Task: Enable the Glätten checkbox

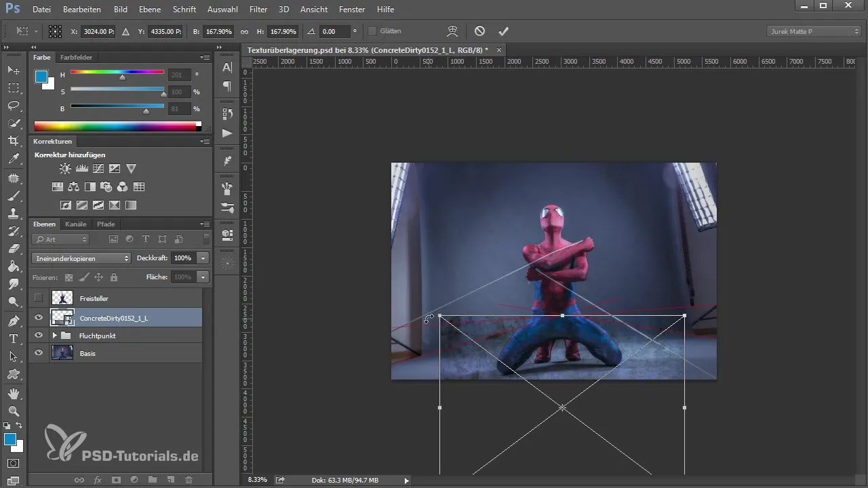Action: coord(372,31)
